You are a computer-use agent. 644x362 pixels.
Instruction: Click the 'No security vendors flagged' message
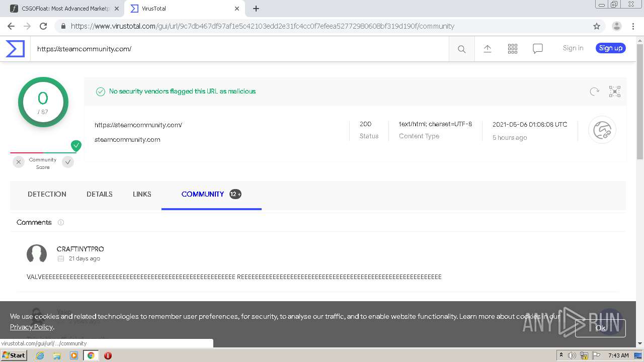[182, 92]
